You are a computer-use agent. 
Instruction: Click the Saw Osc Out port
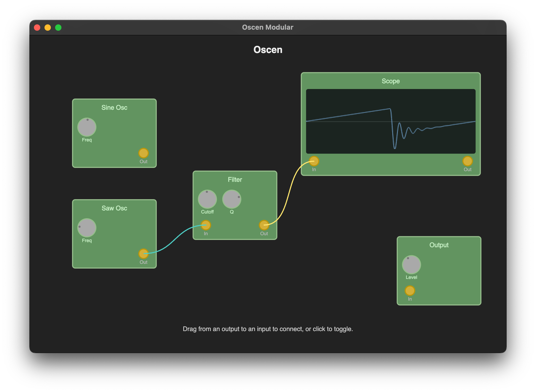144,254
